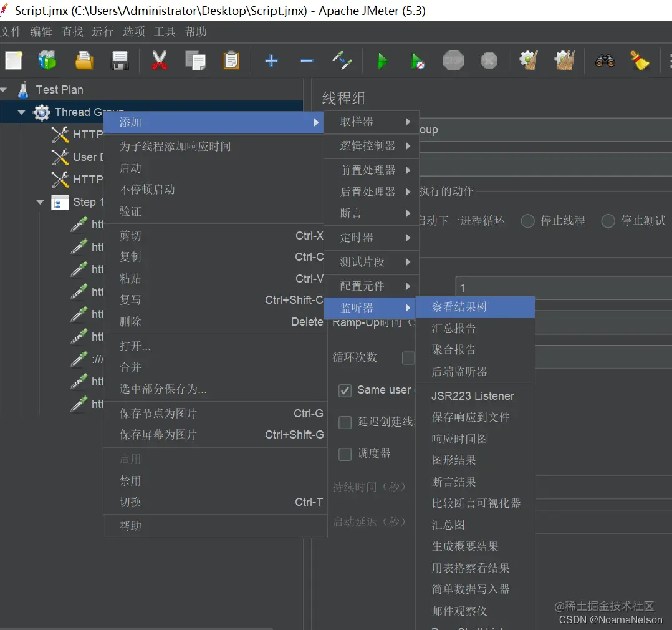Choose 察看结果树 listener
672x630 pixels.
(x=475, y=307)
